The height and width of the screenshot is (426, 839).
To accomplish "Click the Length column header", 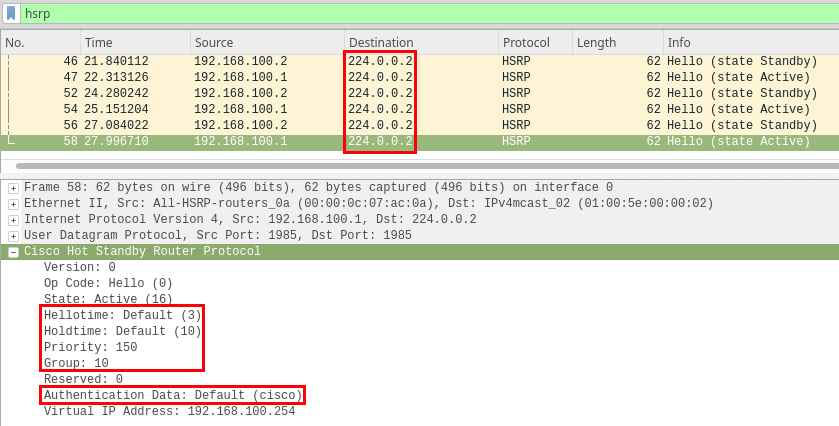I will [x=617, y=43].
